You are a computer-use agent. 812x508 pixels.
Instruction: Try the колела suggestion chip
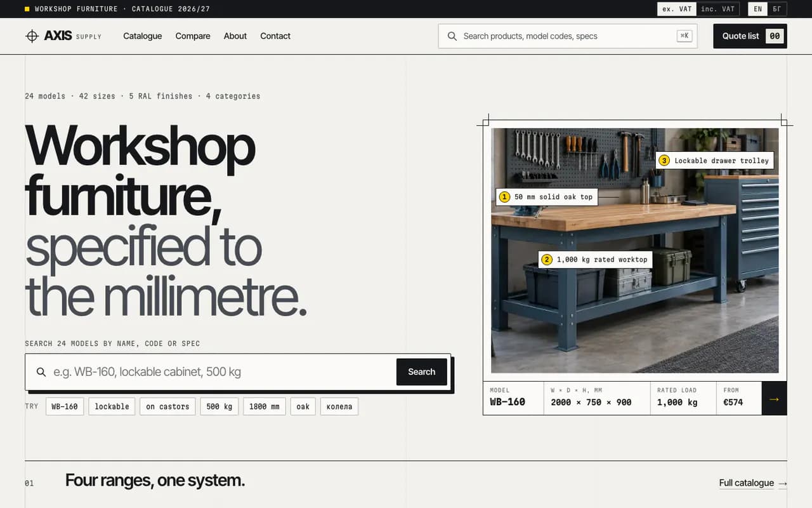(x=339, y=406)
